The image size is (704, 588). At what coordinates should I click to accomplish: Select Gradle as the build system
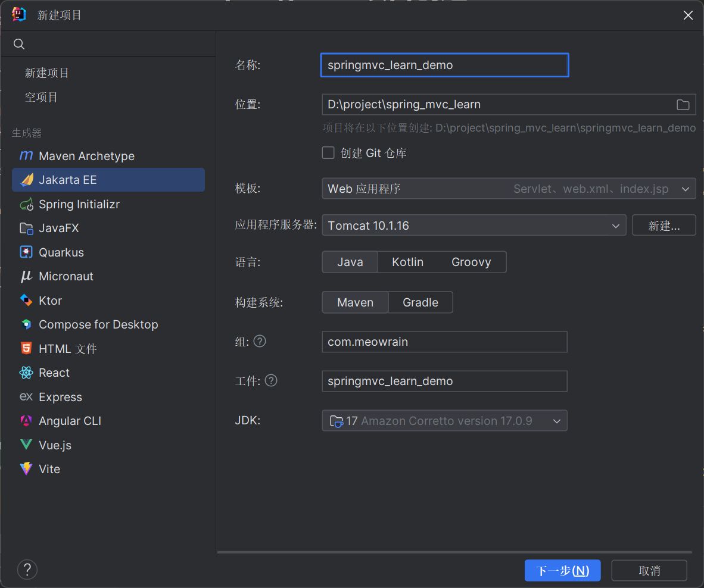tap(420, 302)
